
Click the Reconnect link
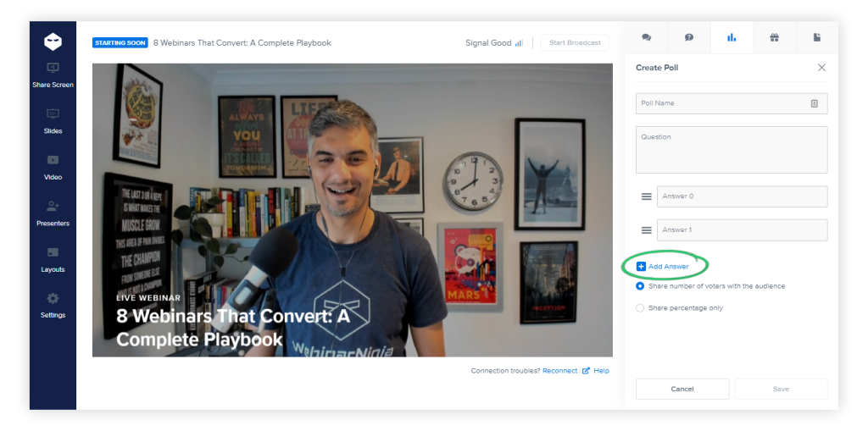559,371
